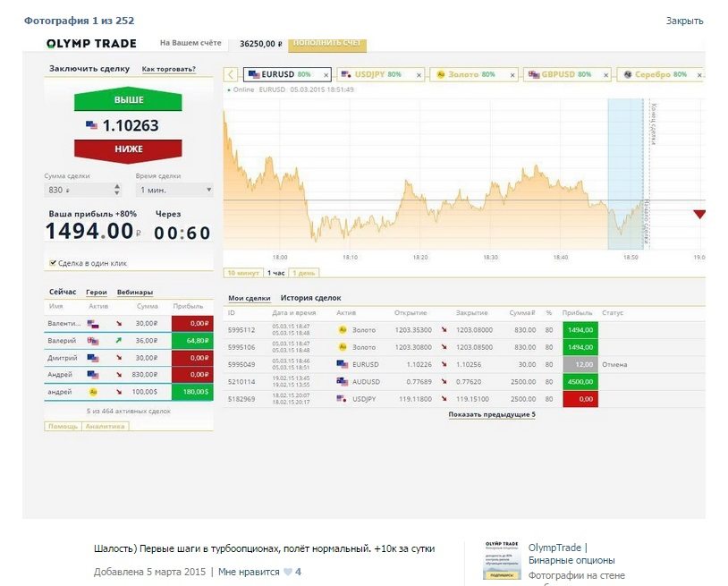The image size is (728, 586).
Task: Click the account balance 36250,00 ₽
Action: pyautogui.click(x=261, y=44)
